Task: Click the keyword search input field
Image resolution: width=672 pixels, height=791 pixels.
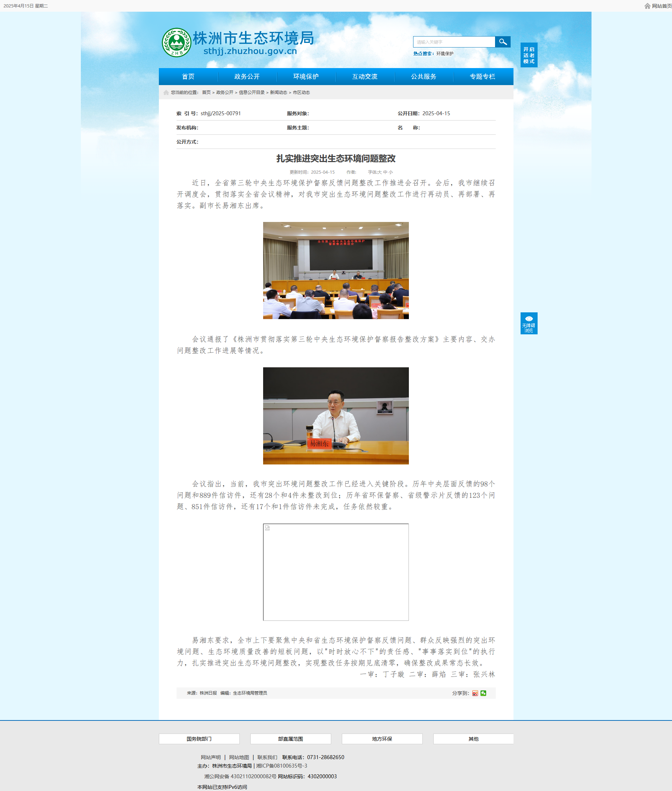Action: click(x=454, y=42)
